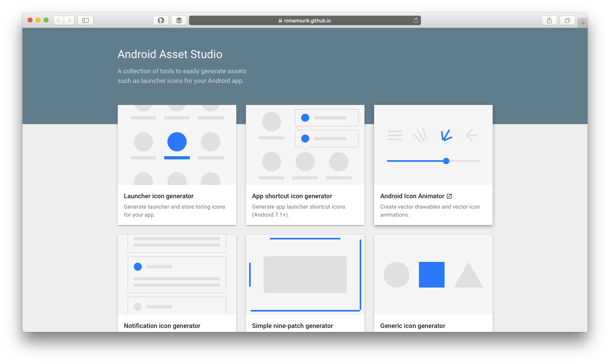Image resolution: width=610 pixels, height=364 pixels.
Task: Click the App shortcut generator preview image
Action: point(305,145)
